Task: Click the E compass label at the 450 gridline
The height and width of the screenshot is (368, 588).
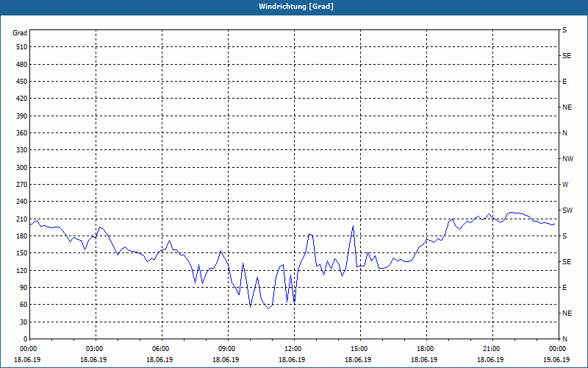Action: 564,82
